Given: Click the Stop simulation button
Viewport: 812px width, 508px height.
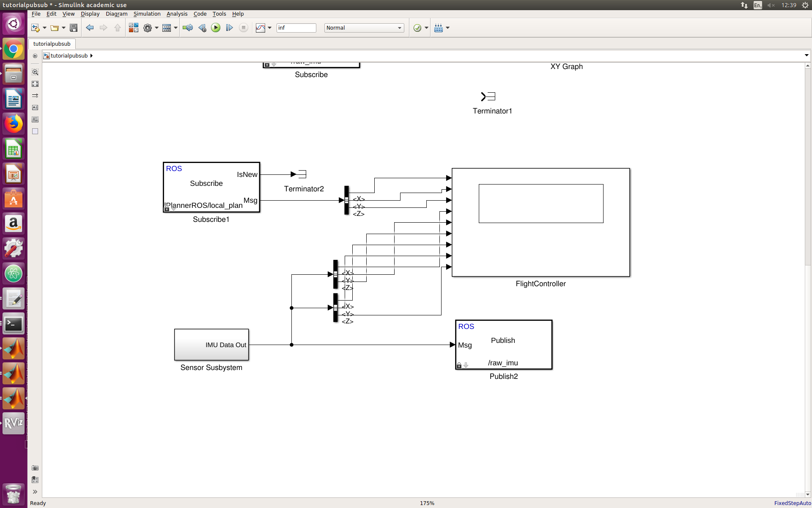Looking at the screenshot, I should point(244,28).
